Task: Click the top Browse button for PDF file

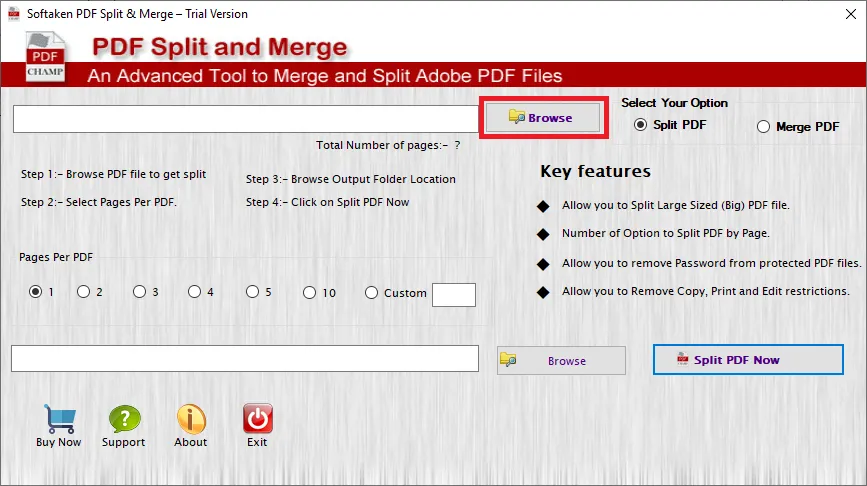Action: [543, 117]
